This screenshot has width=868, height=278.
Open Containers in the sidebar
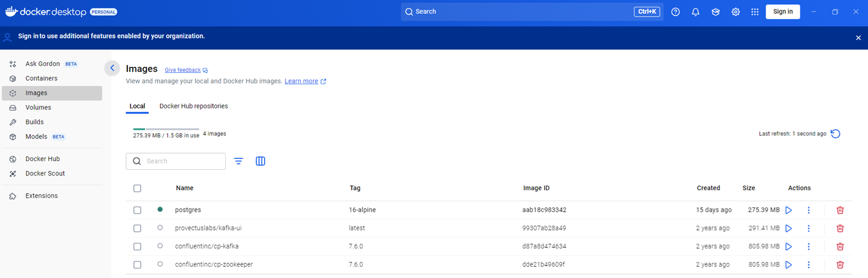pos(41,79)
